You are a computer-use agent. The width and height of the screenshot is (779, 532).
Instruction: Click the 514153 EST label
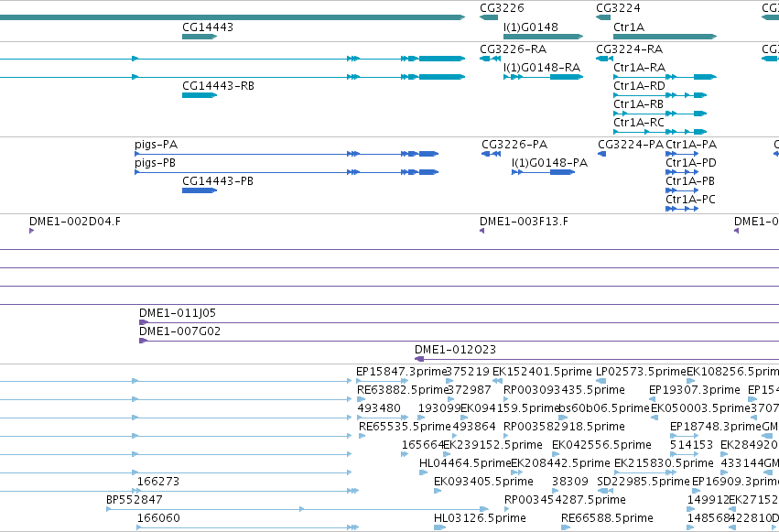(x=691, y=445)
